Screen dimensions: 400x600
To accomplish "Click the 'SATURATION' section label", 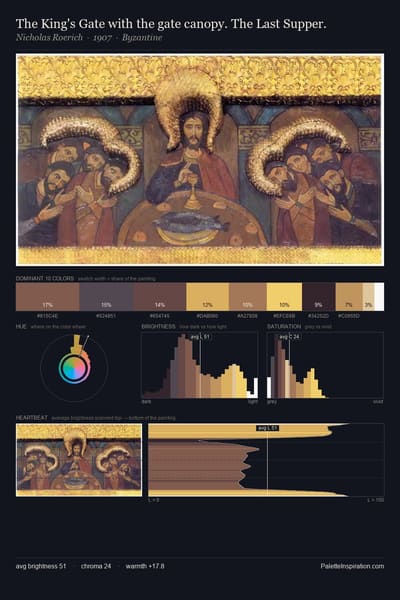I will 284,326.
